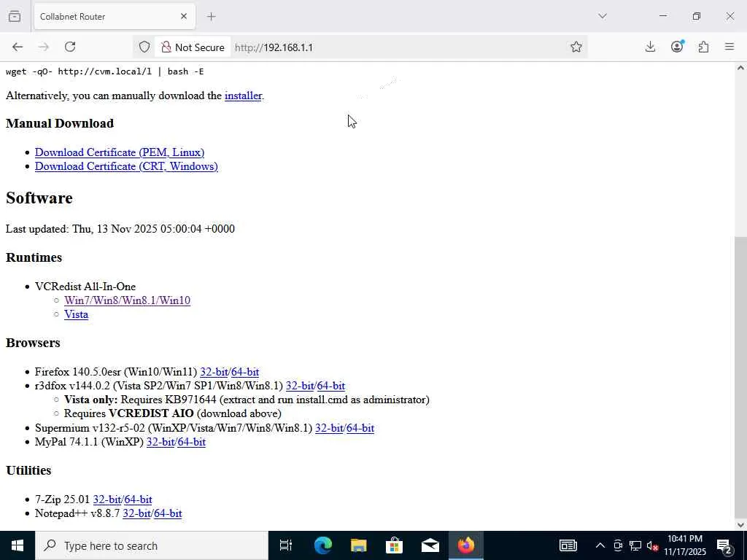Click the Firefox taskbar icon
The width and height of the screenshot is (747, 560).
coord(466,545)
